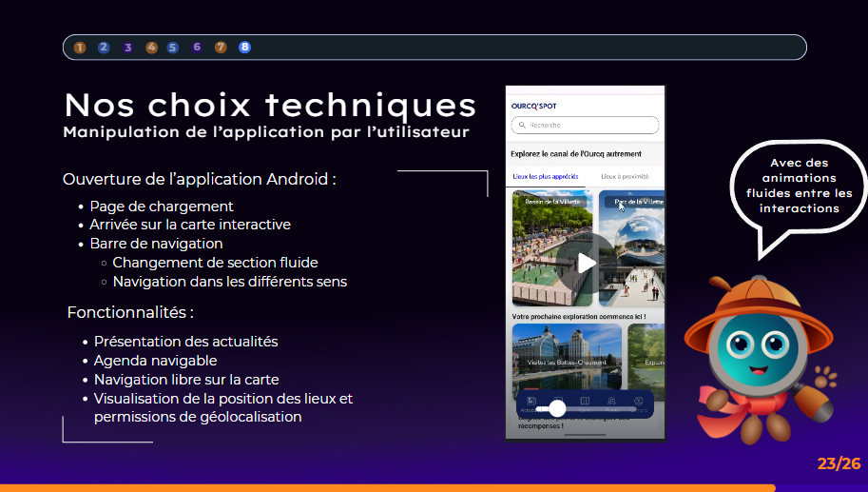Click the highlighted section 8 marker
Viewport: 868px width, 492px height.
[245, 48]
